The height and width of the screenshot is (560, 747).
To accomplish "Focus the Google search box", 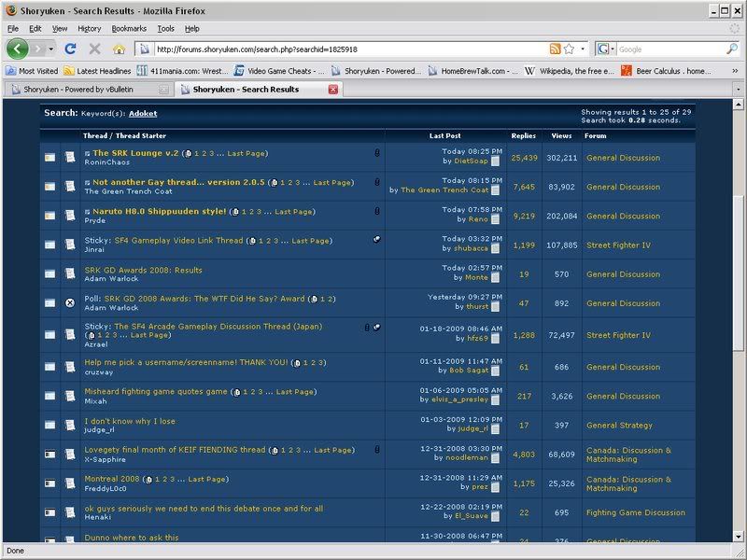I will point(670,49).
